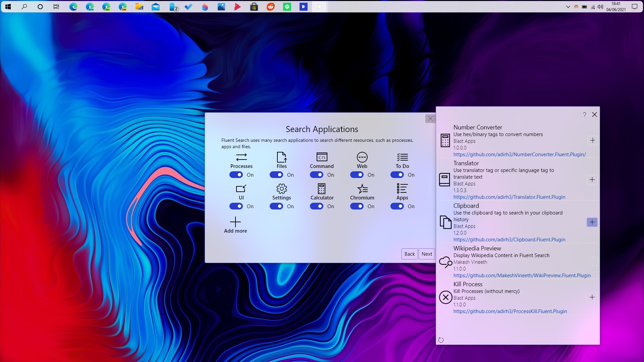Click the UI search app icon
The height and width of the screenshot is (362, 644).
point(241,188)
